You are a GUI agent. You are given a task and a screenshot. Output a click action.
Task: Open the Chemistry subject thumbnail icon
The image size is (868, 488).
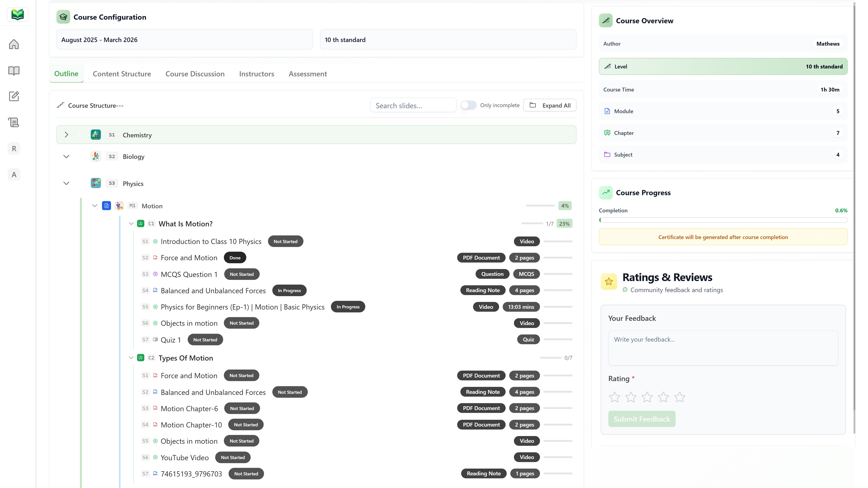pyautogui.click(x=96, y=134)
